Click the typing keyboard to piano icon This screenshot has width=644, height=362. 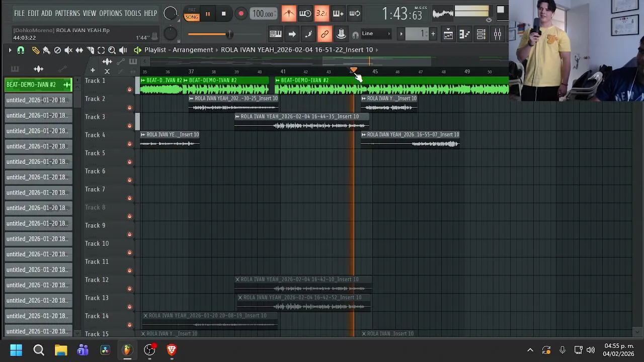[275, 34]
